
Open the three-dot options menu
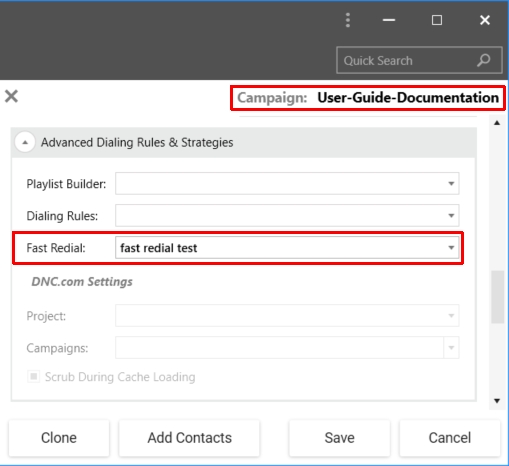tap(348, 20)
